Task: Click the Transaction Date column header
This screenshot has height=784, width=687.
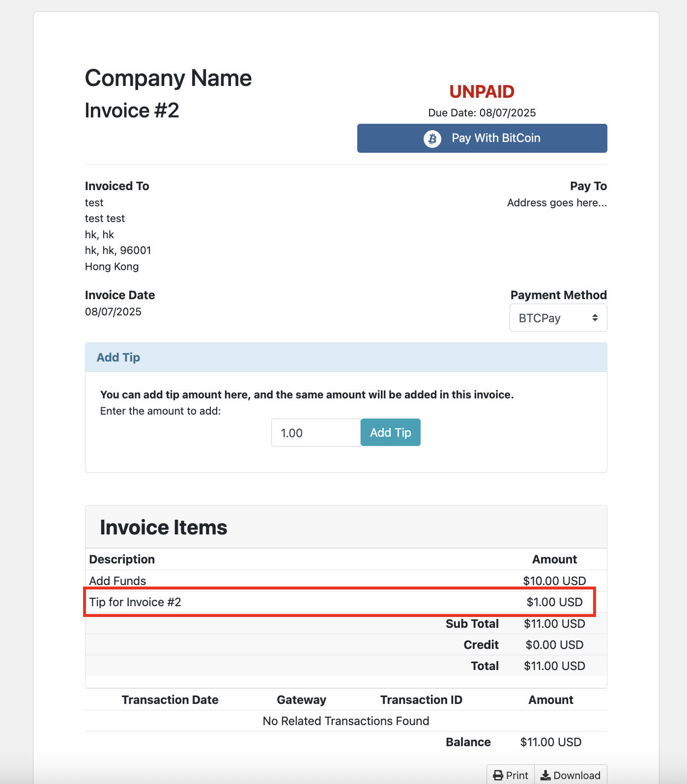Action: coord(170,700)
